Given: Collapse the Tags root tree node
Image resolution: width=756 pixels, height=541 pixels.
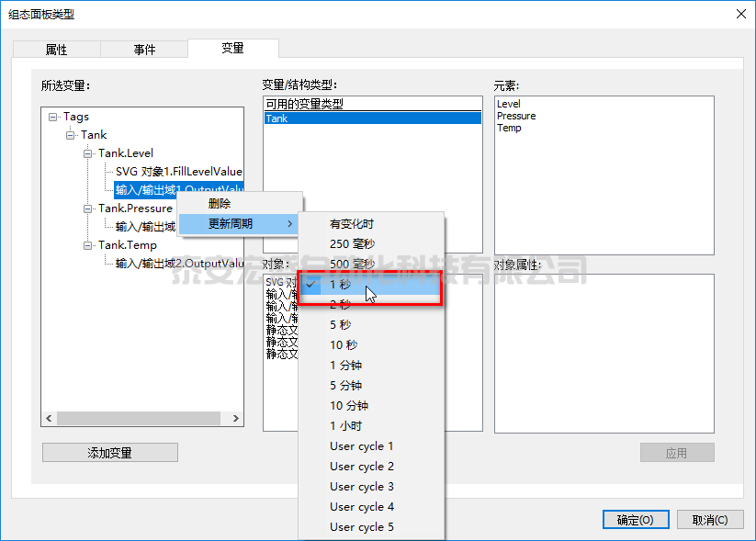Looking at the screenshot, I should [53, 117].
